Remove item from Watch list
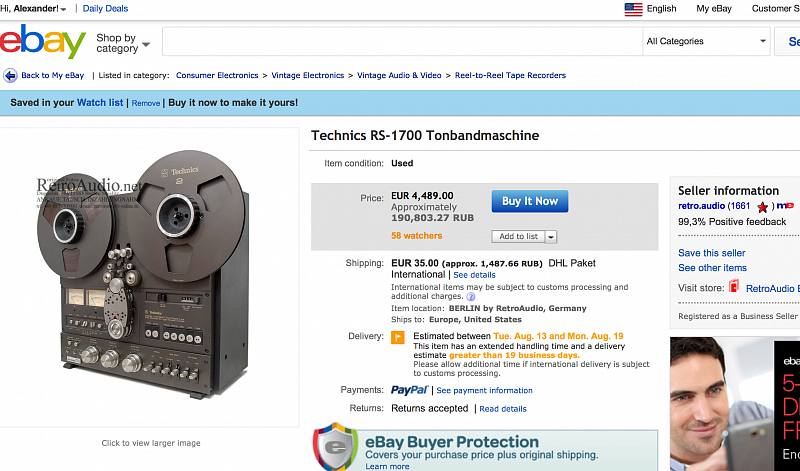Image resolution: width=800 pixels, height=471 pixels. [146, 103]
